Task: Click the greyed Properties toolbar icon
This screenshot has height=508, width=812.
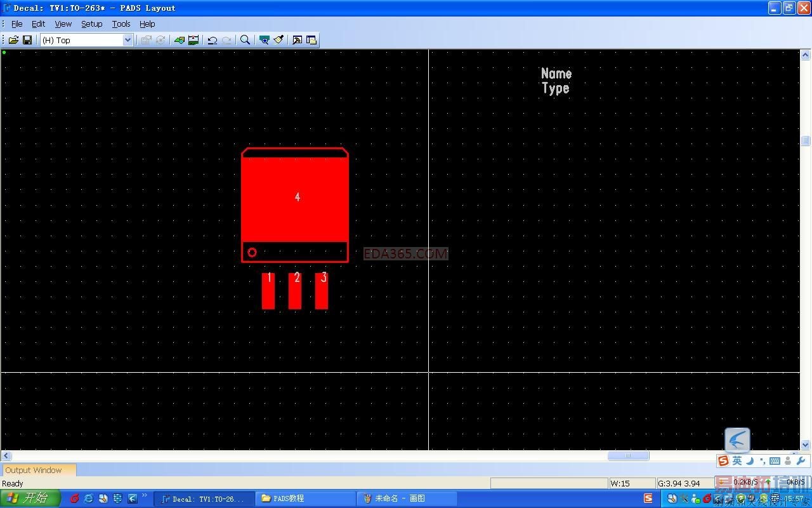Action: [x=147, y=40]
